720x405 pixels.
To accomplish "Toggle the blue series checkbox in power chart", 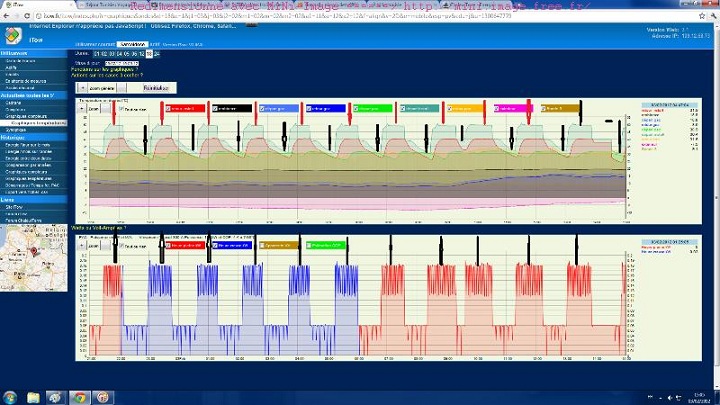I will (213, 244).
